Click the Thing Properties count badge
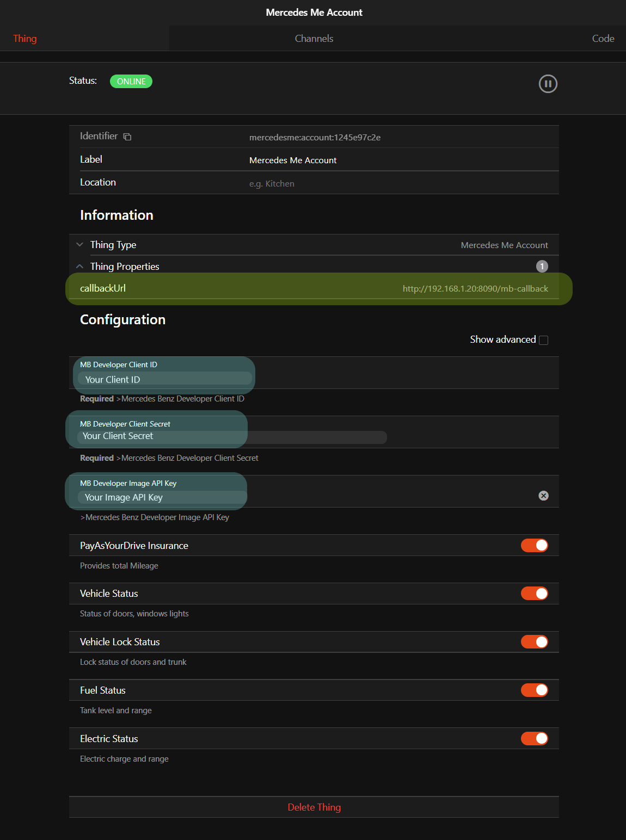This screenshot has width=626, height=840. coord(542,267)
